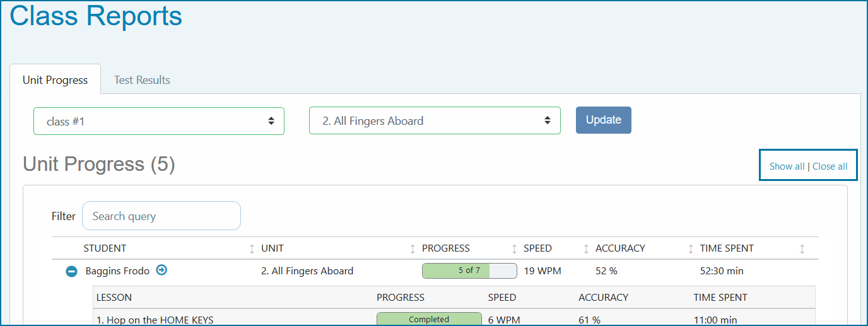Select the Unit Progress tab
This screenshot has height=326, width=868.
click(x=55, y=80)
